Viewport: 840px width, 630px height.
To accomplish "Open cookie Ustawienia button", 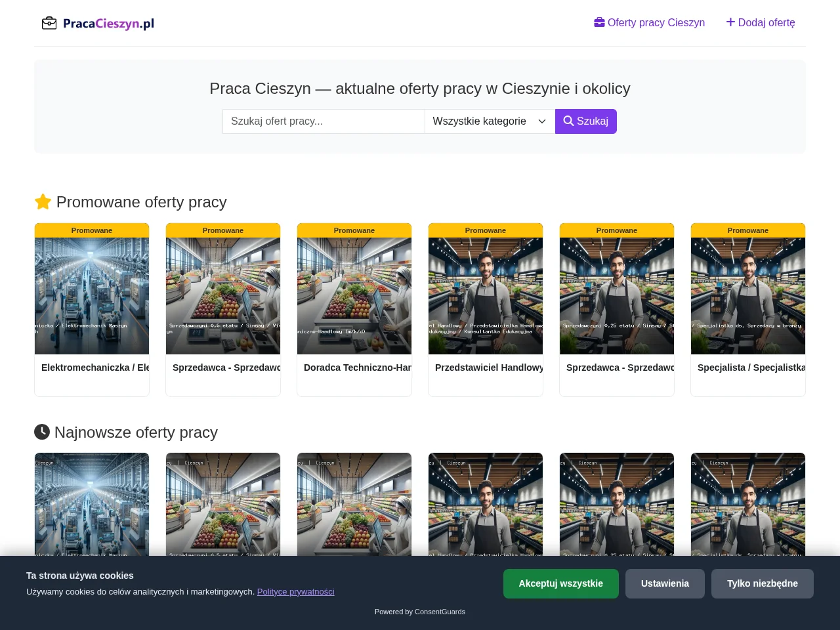I will point(665,583).
